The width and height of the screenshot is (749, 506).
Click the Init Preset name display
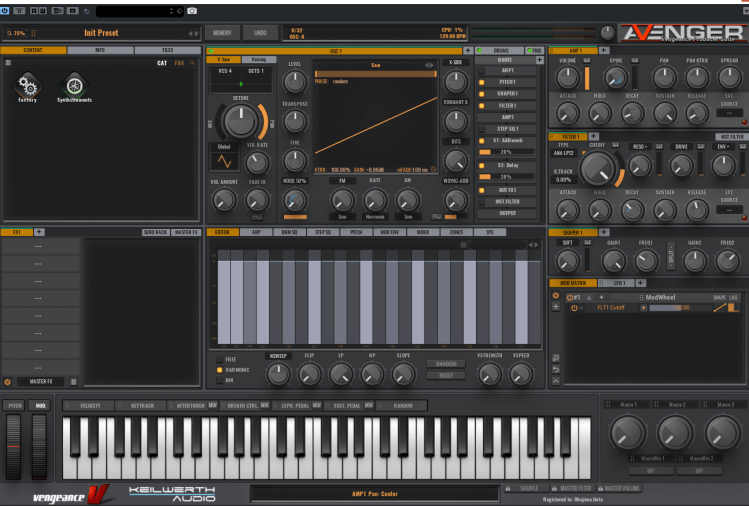click(x=100, y=33)
